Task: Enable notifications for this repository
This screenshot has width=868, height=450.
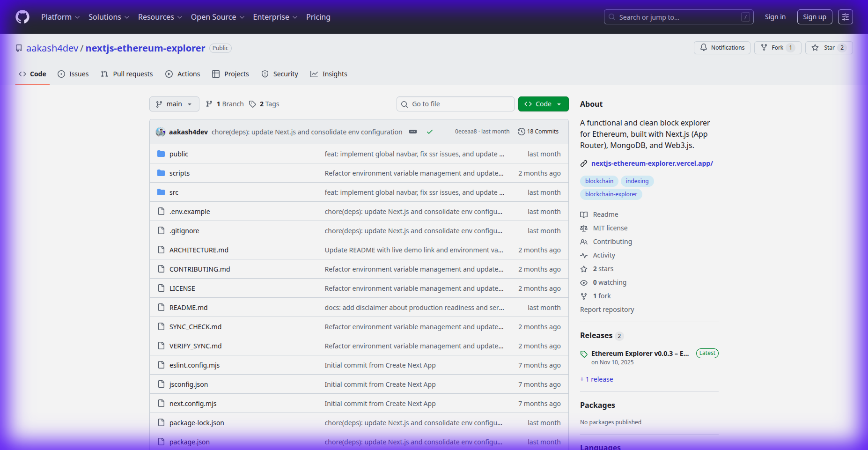Action: 721,47
